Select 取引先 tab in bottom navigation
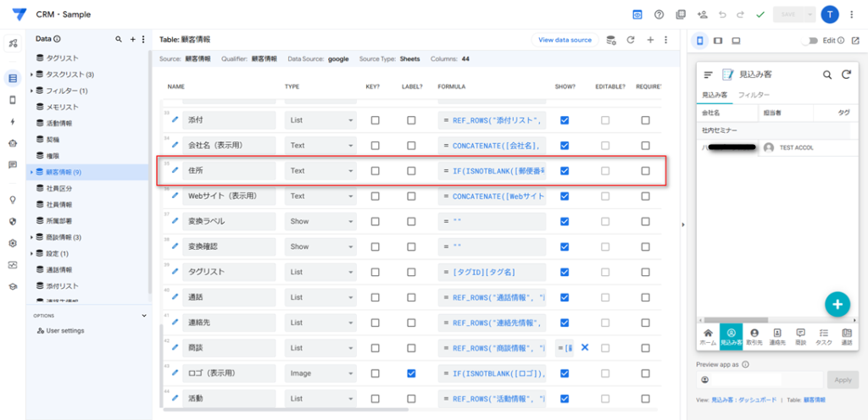 tap(754, 336)
